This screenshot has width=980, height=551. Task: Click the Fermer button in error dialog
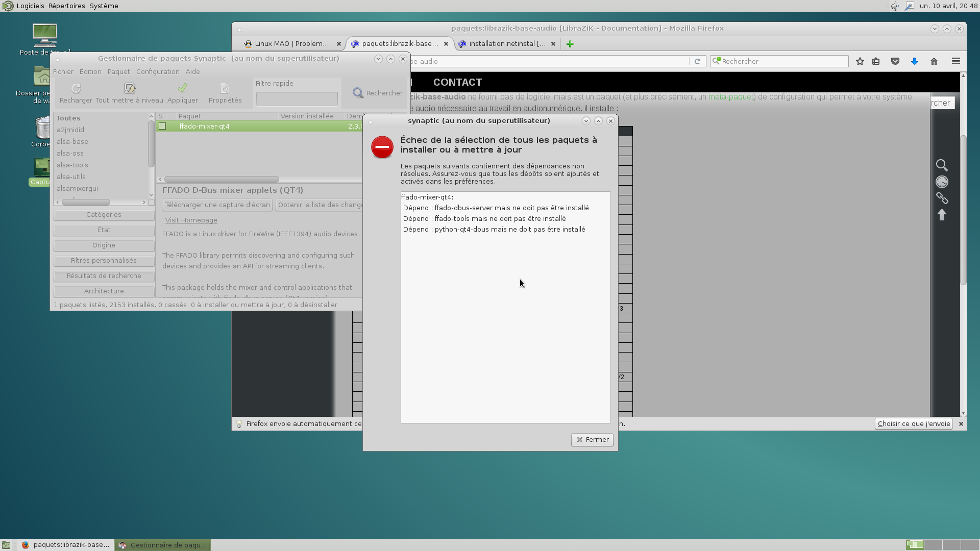point(592,440)
